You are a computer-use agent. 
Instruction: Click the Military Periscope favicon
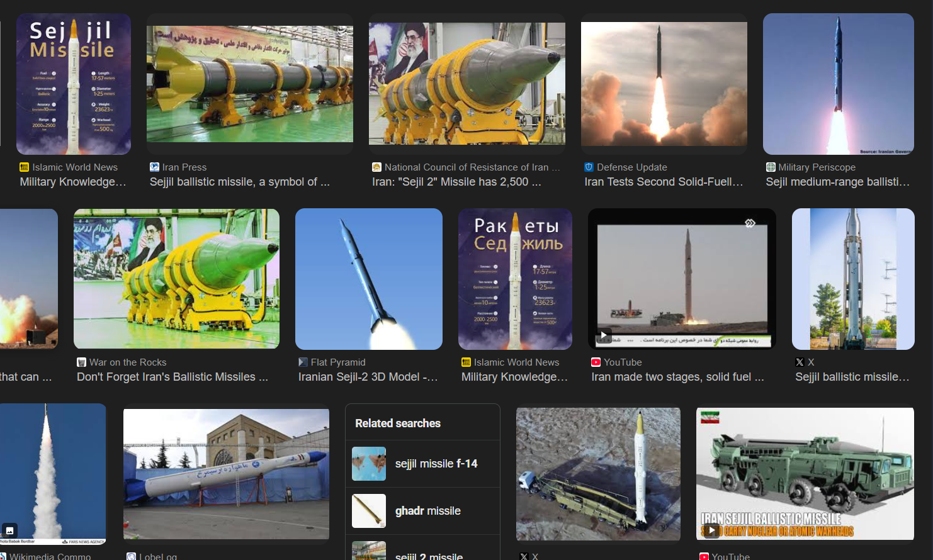click(771, 167)
